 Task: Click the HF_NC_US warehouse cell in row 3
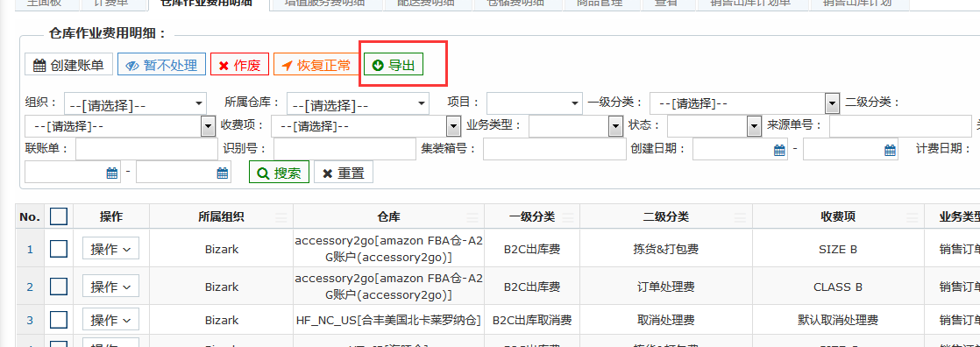click(x=388, y=321)
